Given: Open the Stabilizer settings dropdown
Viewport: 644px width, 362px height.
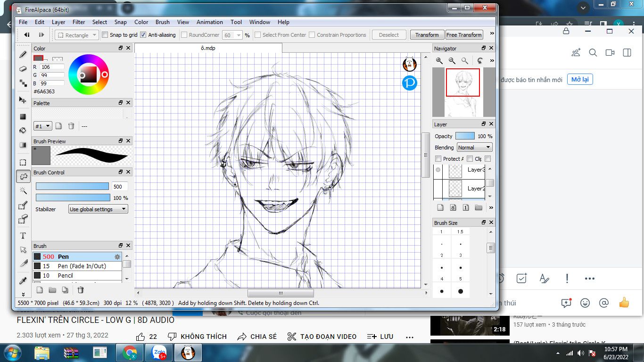Looking at the screenshot, I should coord(98,209).
